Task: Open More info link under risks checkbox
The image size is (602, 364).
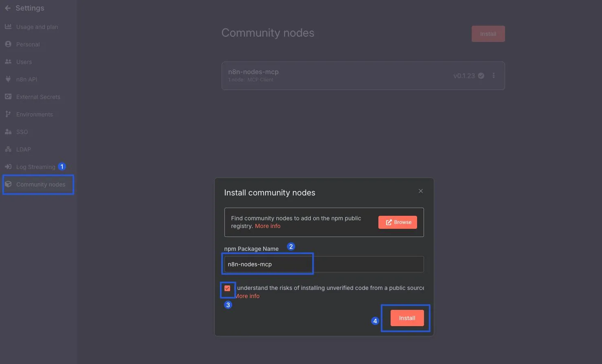Action: (248, 296)
